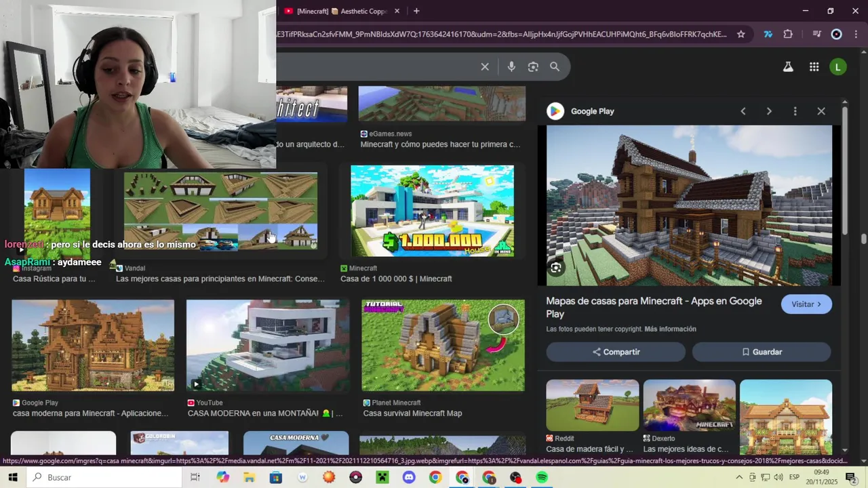
Task: Click the ESP keyboard language indicator
Action: click(x=794, y=477)
